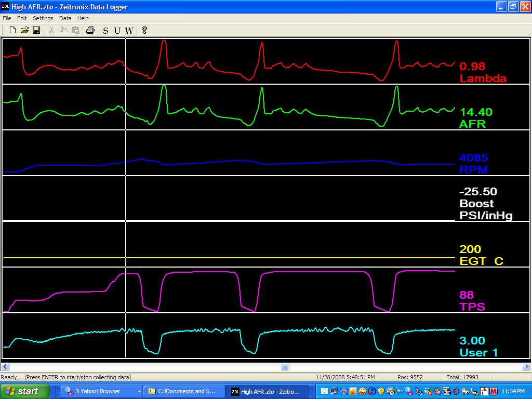Open the Data menu

[65, 18]
